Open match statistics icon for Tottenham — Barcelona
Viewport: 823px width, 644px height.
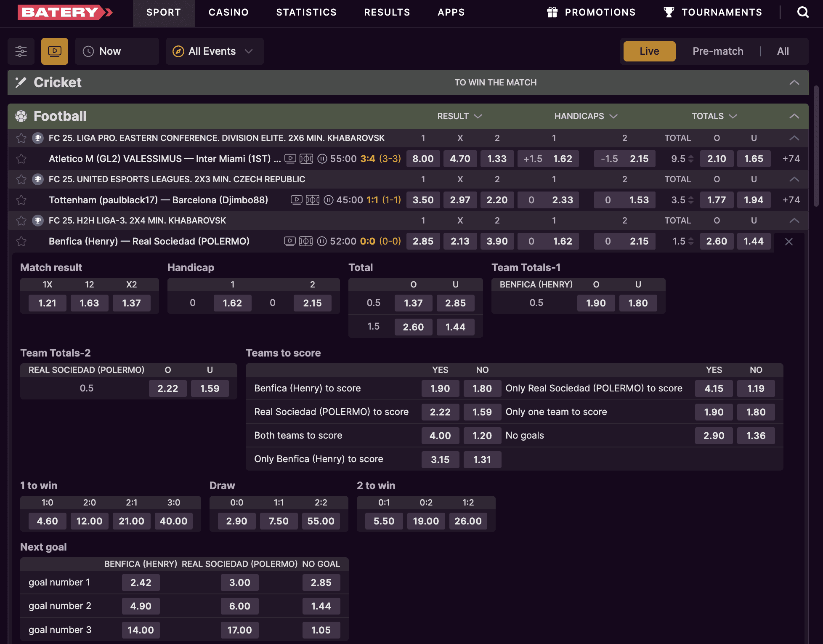click(312, 200)
